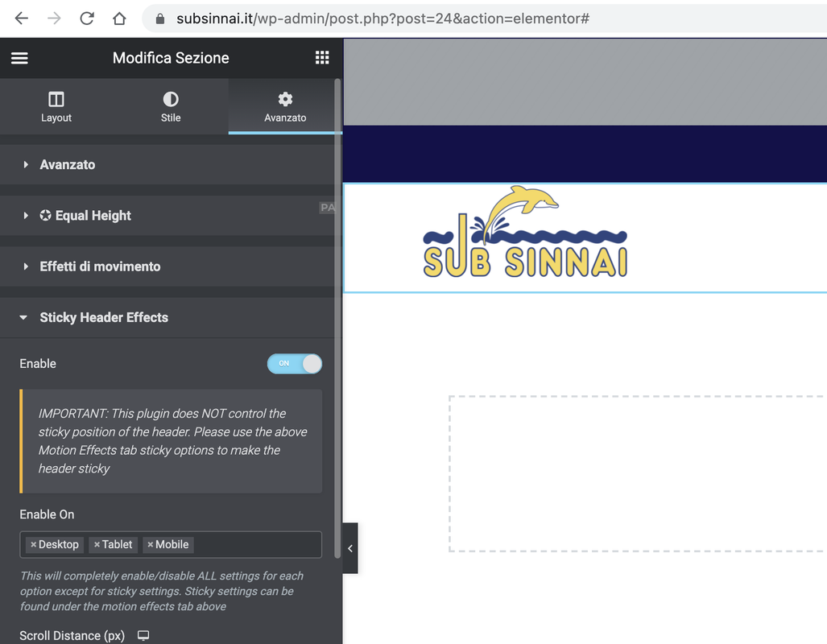827x644 pixels.
Task: Click the Enable On devices field
Action: (171, 544)
